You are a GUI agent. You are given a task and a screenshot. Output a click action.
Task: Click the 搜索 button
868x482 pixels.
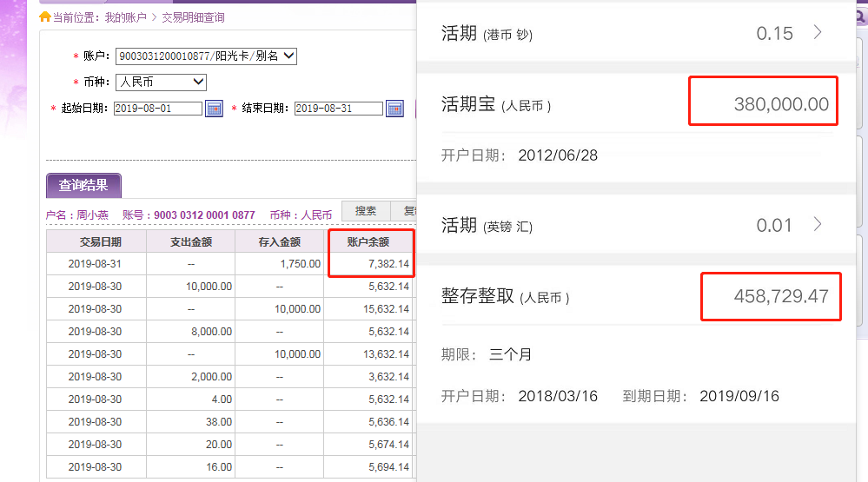coord(366,211)
